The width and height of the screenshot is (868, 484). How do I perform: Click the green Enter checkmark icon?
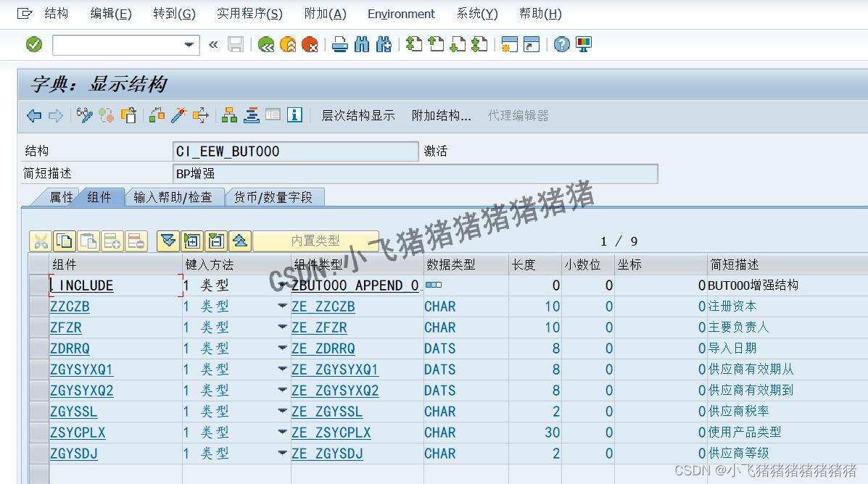[34, 44]
